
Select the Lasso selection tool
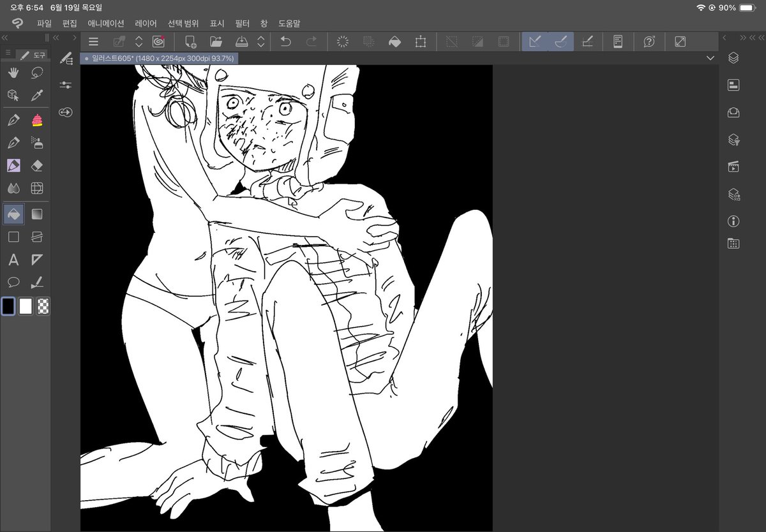pos(37,72)
